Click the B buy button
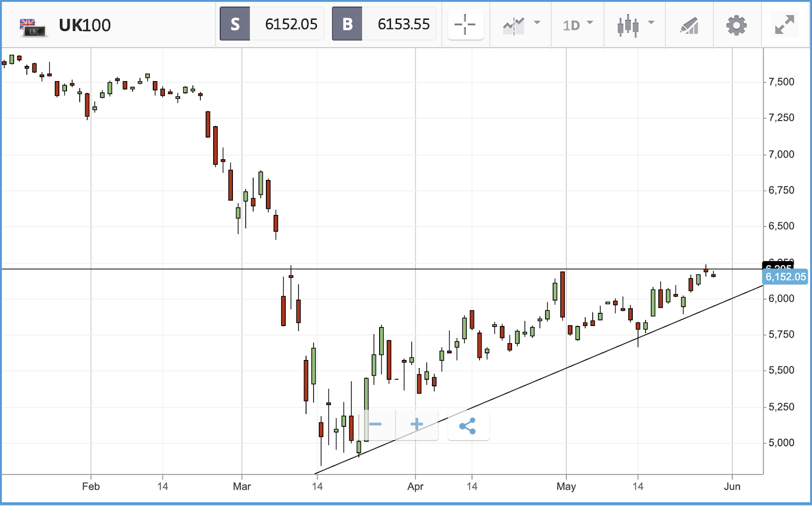The height and width of the screenshot is (506, 812). click(347, 24)
